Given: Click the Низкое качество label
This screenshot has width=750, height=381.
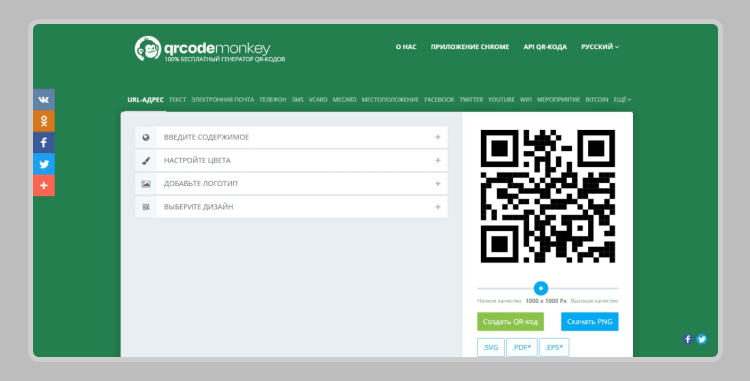Looking at the screenshot, I should [x=499, y=301].
